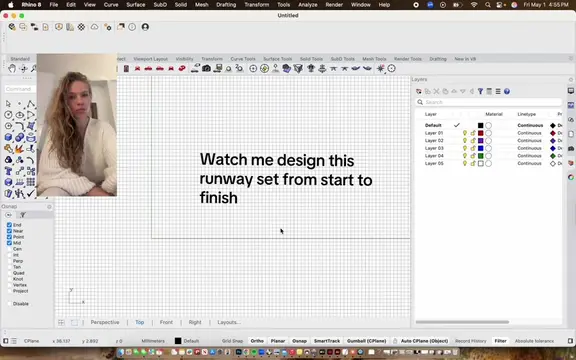Click the Boolean union spheres icon
Image resolution: width=576 pixels, height=360 pixels.
click(19, 137)
